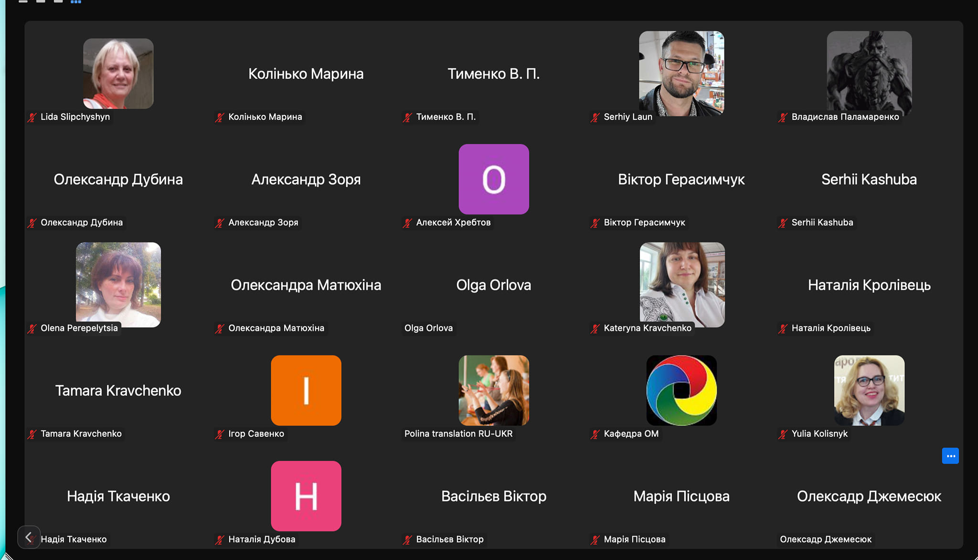
Task: Select the colorful swirl logo of Кафедра ОМ
Action: [681, 391]
